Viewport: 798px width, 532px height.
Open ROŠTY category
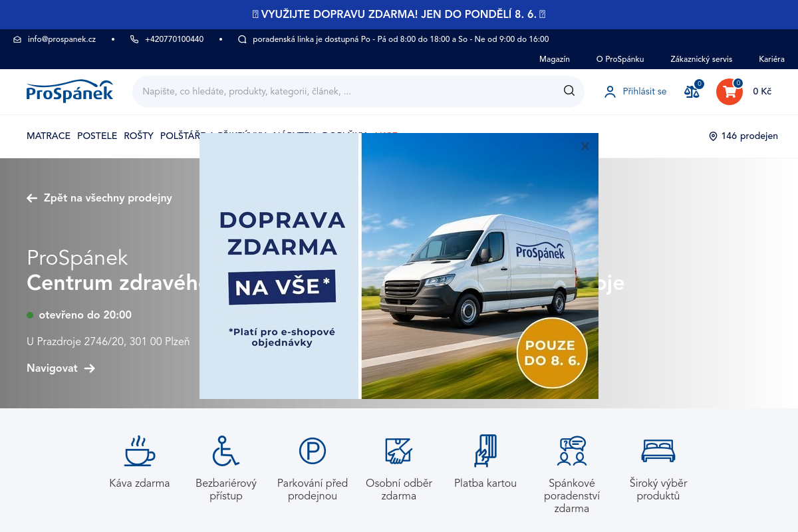tap(139, 136)
